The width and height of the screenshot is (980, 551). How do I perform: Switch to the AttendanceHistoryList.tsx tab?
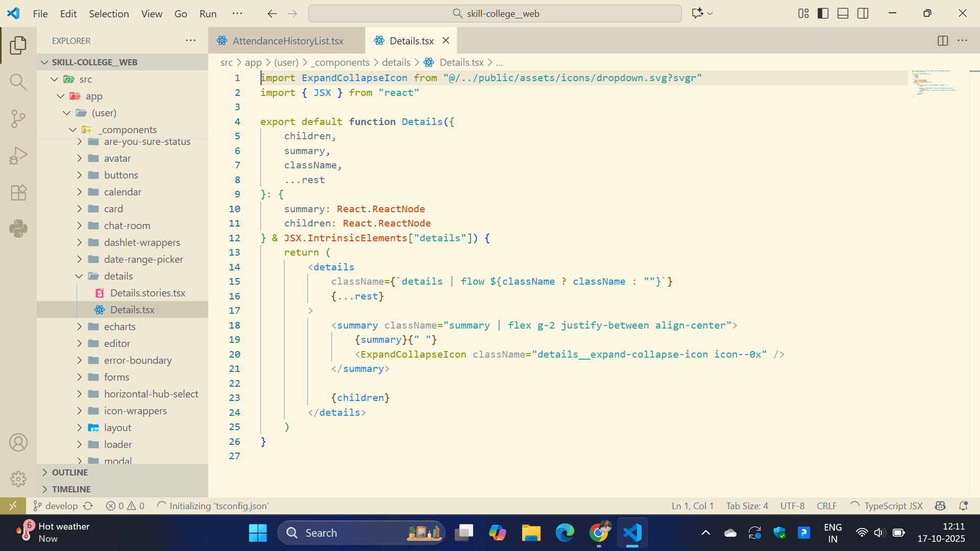pyautogui.click(x=287, y=41)
